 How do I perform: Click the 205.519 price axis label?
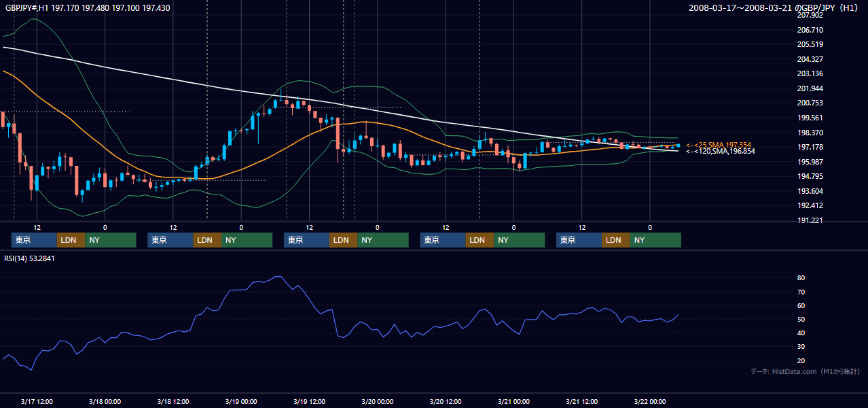810,44
